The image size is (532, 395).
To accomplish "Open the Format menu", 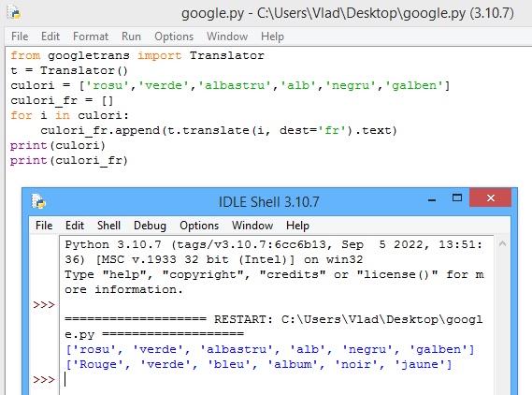I will [91, 37].
